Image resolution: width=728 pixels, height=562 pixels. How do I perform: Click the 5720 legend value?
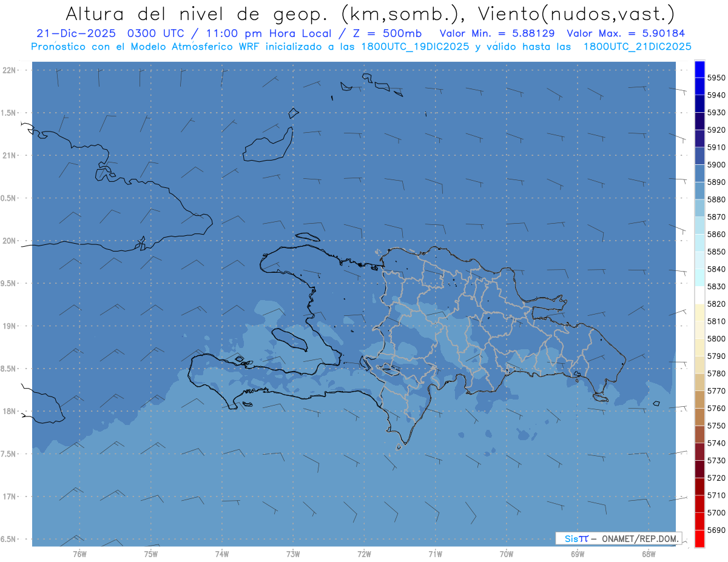(x=716, y=478)
